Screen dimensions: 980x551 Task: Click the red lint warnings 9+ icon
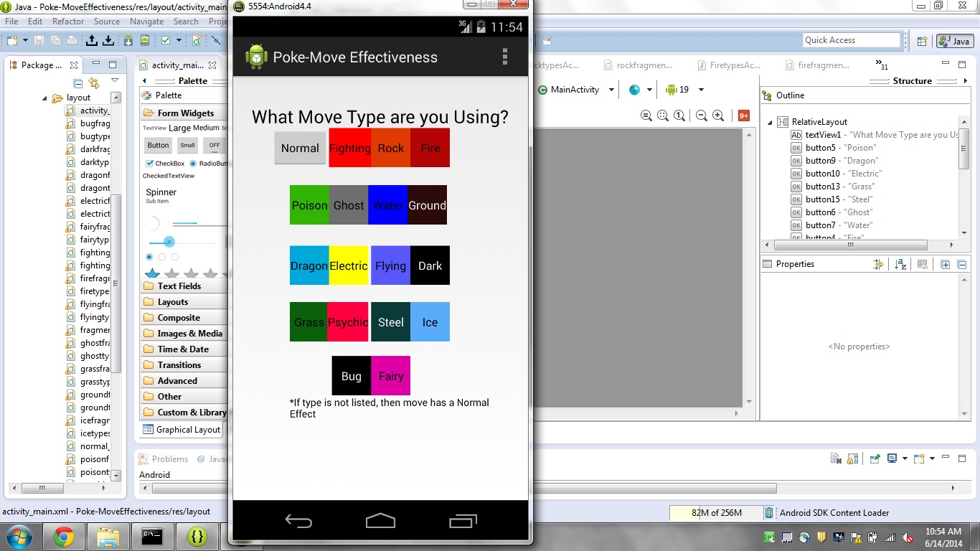(744, 116)
